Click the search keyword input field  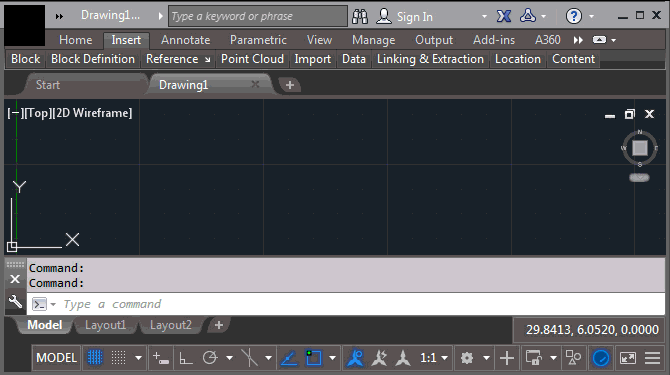(258, 16)
